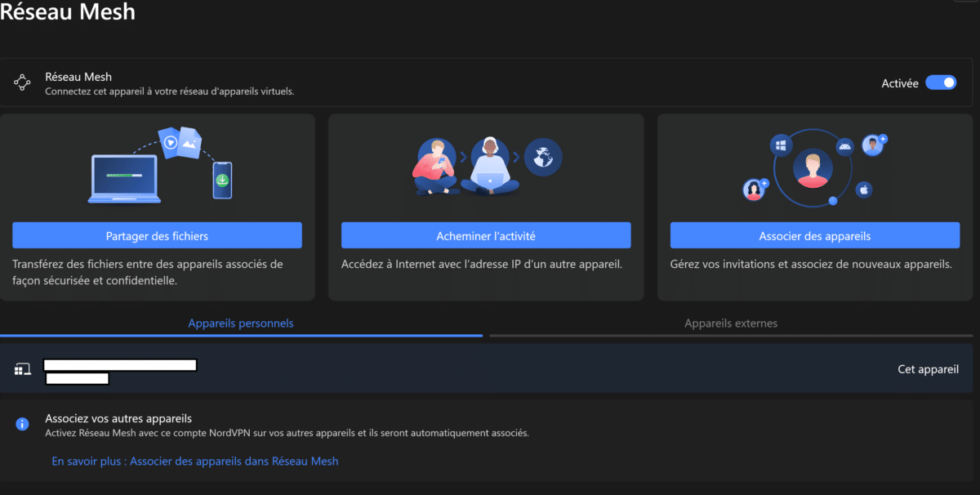This screenshot has height=495, width=980.
Task: Click "Transférez des fichiers" description text
Action: (148, 272)
